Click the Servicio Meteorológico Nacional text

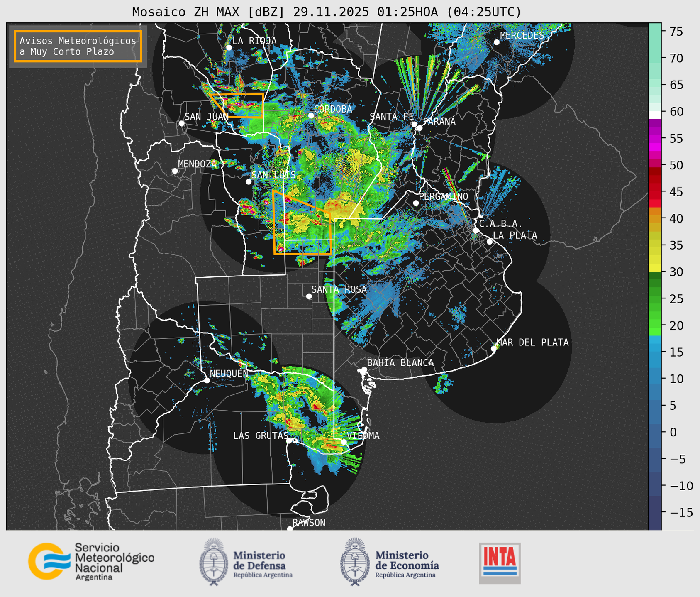114,561
